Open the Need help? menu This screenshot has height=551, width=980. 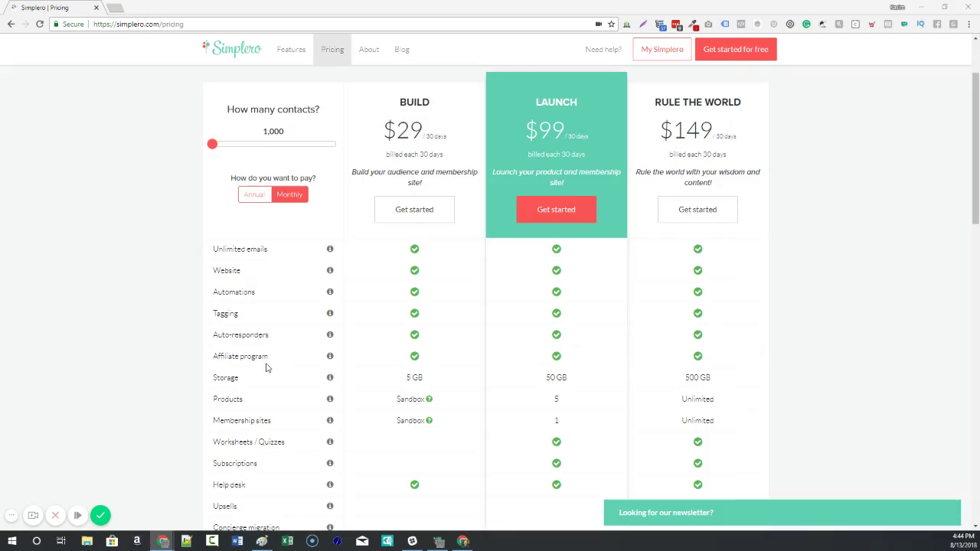(603, 50)
